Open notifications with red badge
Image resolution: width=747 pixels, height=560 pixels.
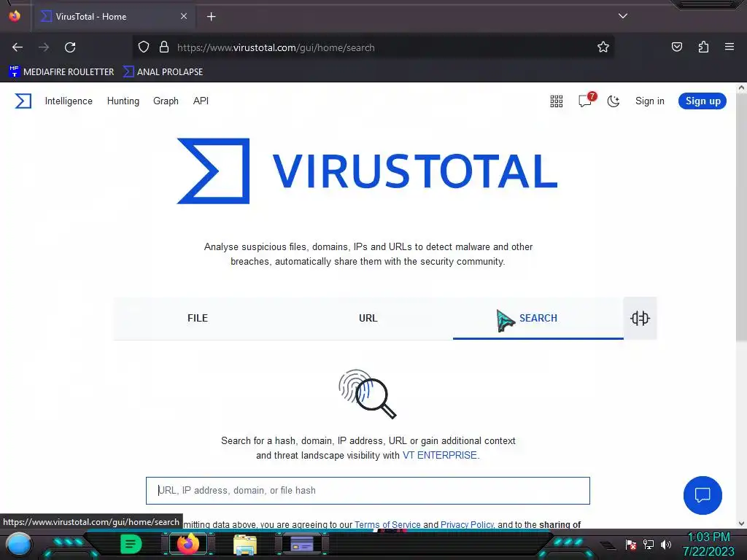587,100
